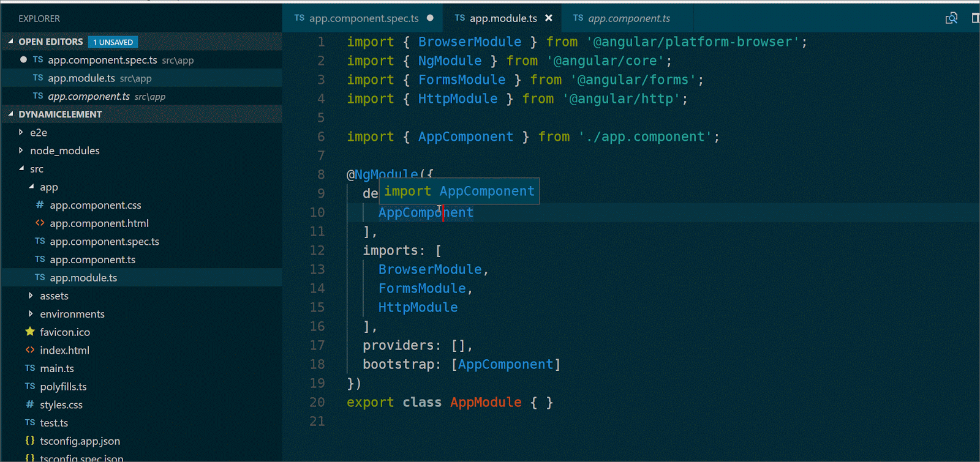
Task: Click the TS icon beside app.component.ts in src tree
Action: [x=40, y=259]
